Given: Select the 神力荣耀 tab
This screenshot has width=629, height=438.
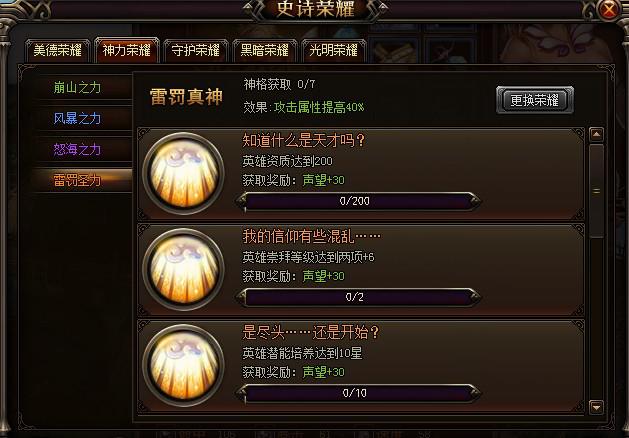Looking at the screenshot, I should 126,51.
